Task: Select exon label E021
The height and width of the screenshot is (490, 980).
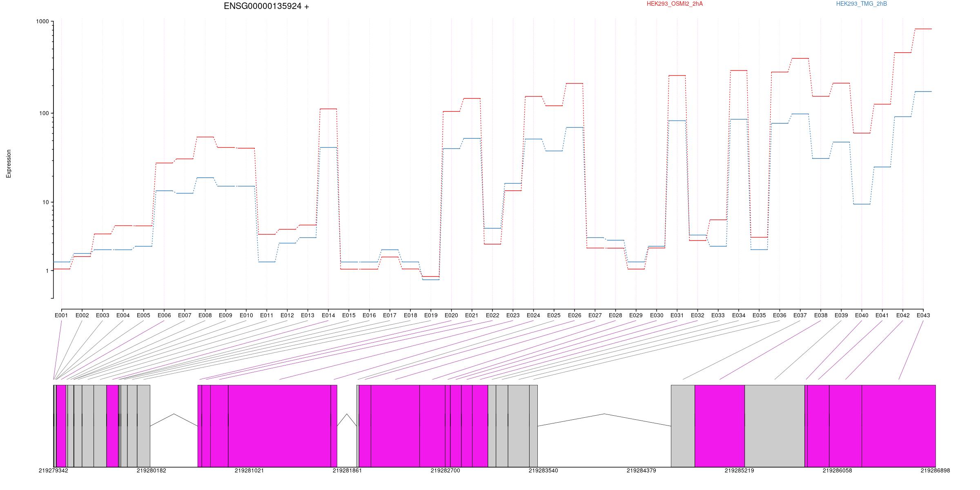Action: pos(472,315)
